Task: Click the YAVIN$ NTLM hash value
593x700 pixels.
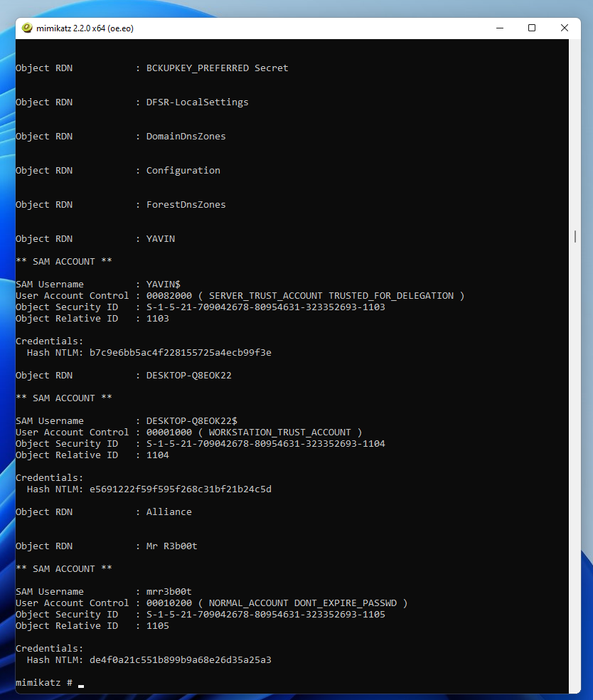Action: (181, 353)
